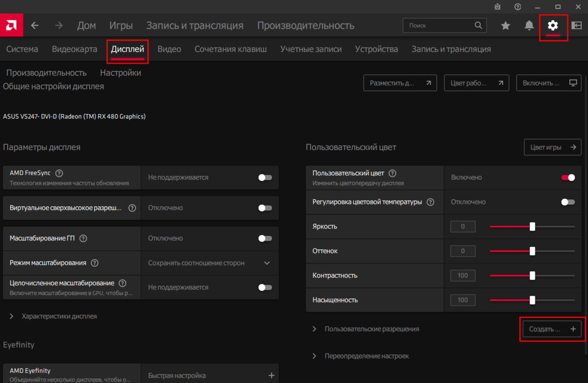This screenshot has width=588, height=383.
Task: Click the Оттенок value field
Action: 463,251
